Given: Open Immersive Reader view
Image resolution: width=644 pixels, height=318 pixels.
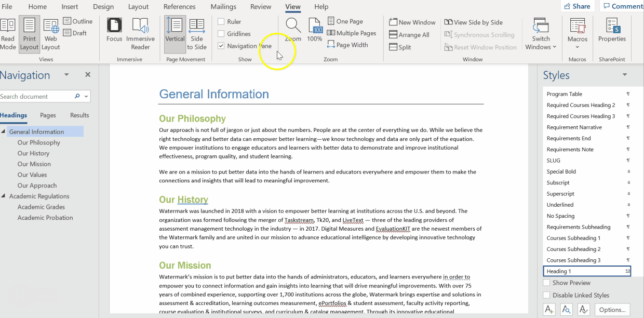Looking at the screenshot, I should pos(140,34).
